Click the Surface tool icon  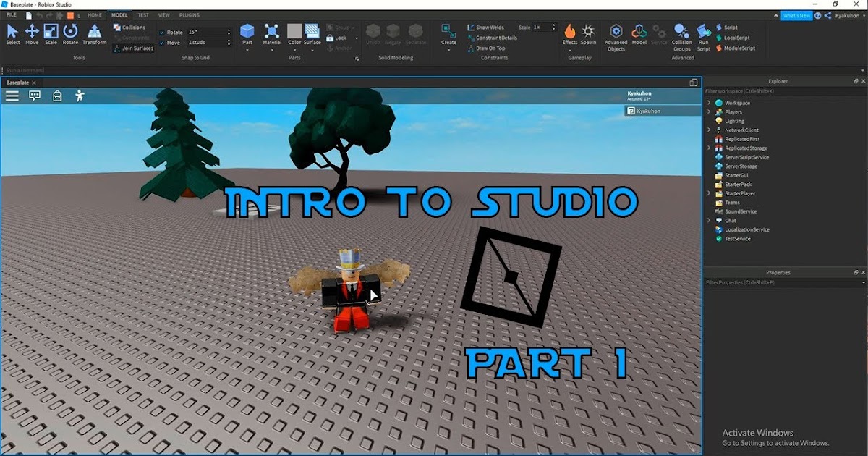coord(312,30)
